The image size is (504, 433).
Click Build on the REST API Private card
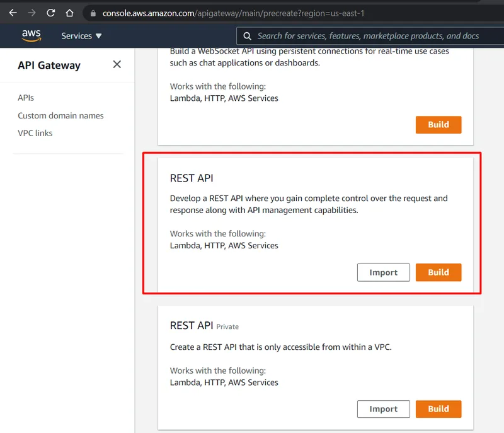(438, 409)
